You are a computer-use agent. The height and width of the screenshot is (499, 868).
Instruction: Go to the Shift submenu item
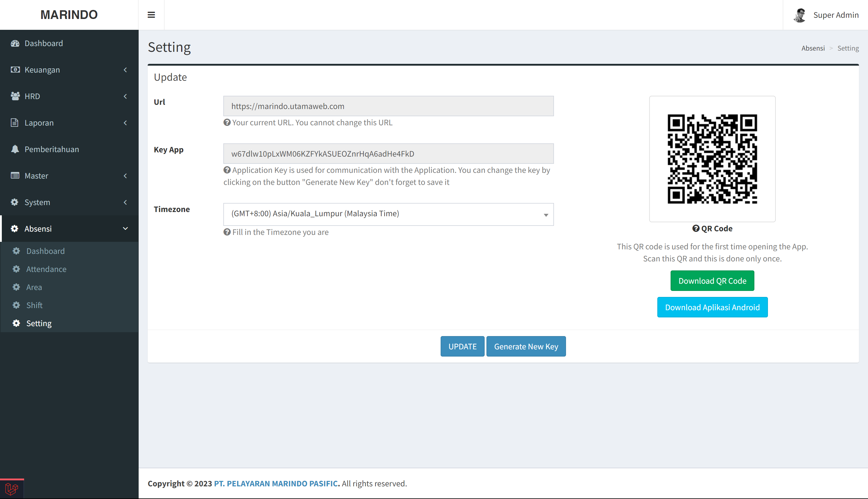tap(34, 305)
